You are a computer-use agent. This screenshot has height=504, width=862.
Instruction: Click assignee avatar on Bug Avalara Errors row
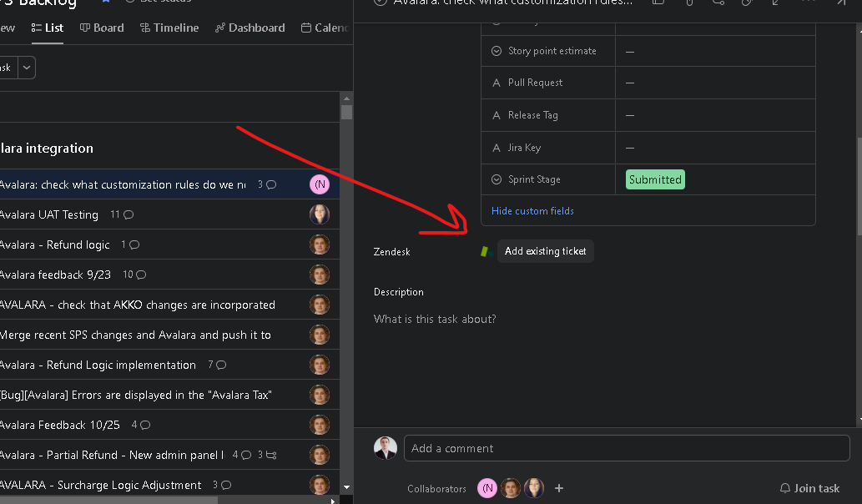click(320, 395)
